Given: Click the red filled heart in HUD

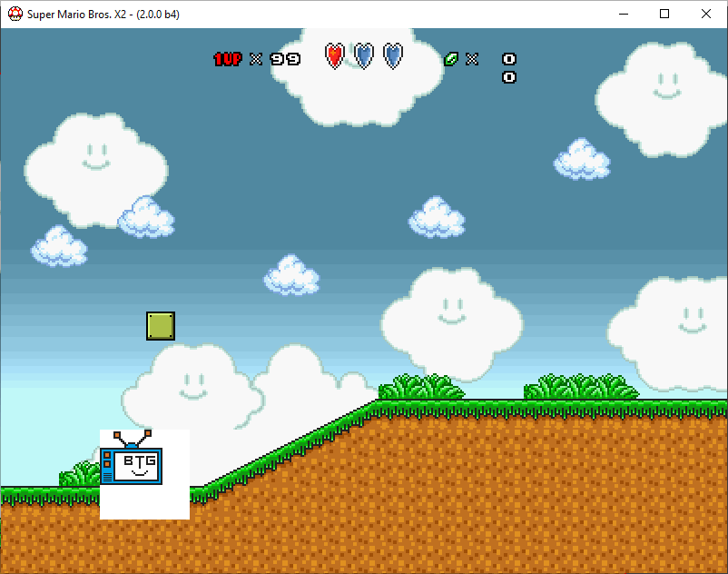Looking at the screenshot, I should (x=335, y=56).
